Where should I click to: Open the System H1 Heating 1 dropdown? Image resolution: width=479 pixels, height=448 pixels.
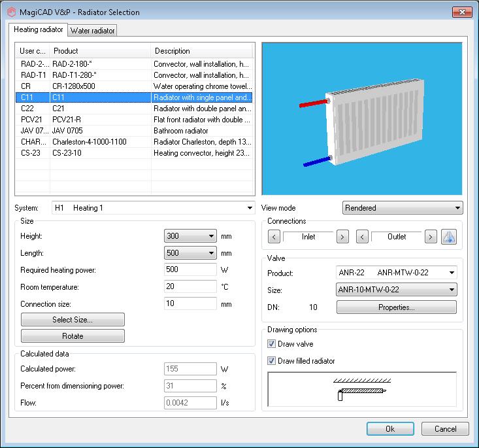(153, 208)
